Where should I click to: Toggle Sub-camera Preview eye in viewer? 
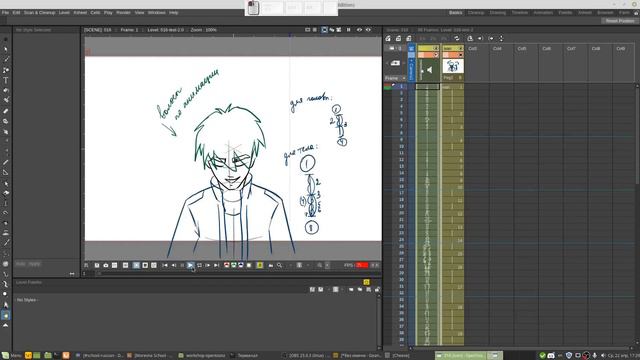pos(368,30)
